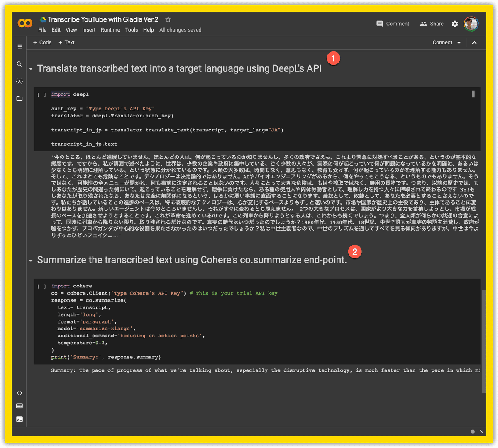Open the Files sidebar folder icon
This screenshot has width=498, height=448.
click(20, 99)
